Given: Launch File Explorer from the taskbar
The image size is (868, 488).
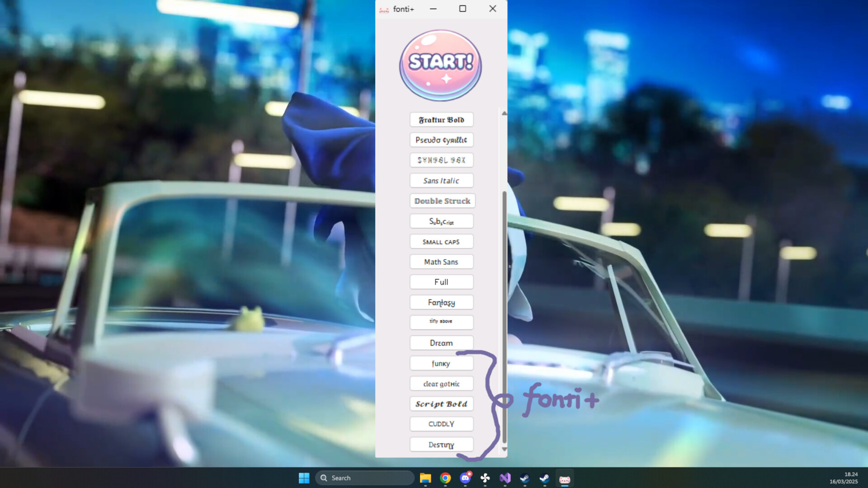Looking at the screenshot, I should coord(425,478).
